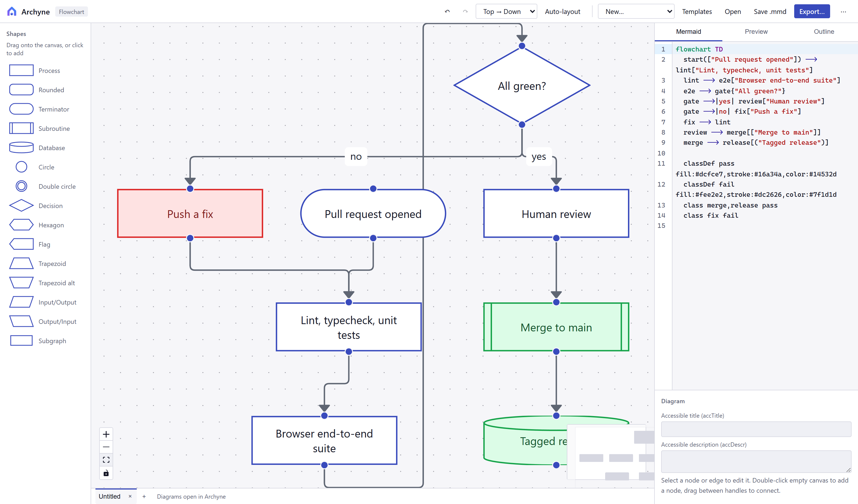This screenshot has height=504, width=858.
Task: Toggle the canvas lock
Action: point(106,473)
